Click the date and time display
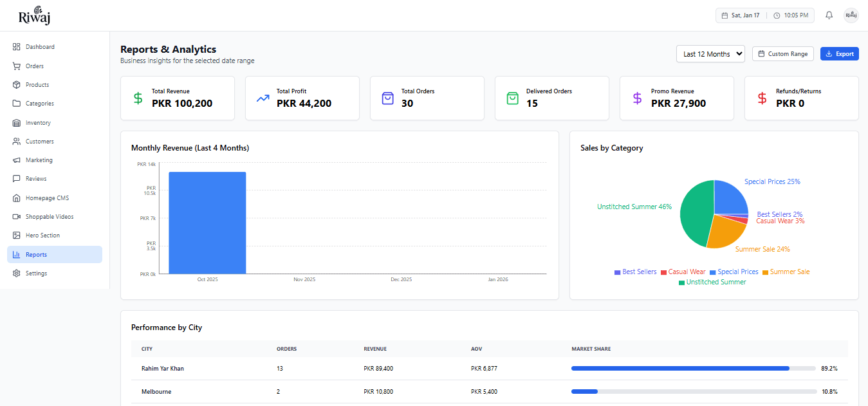Screen dimensions: 868x406 [x=764, y=15]
